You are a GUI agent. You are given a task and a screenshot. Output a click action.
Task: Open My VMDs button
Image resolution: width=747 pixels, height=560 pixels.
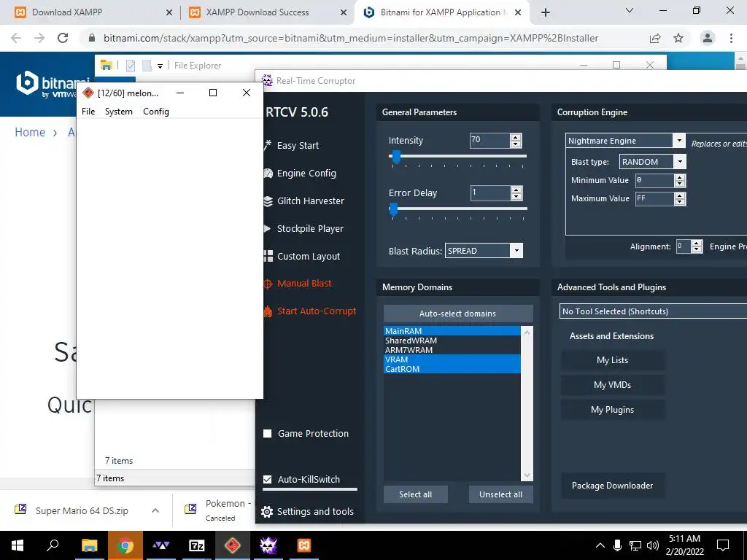tap(613, 385)
